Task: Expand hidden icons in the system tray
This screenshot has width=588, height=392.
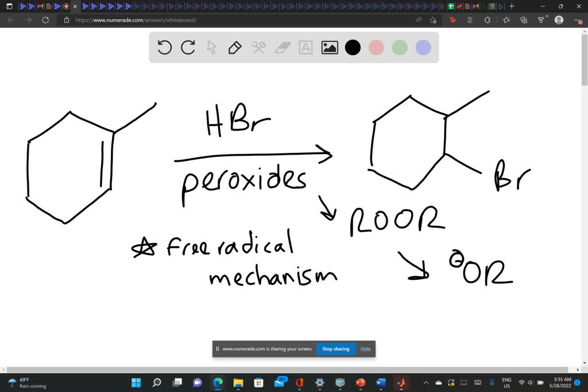Action: 425,382
